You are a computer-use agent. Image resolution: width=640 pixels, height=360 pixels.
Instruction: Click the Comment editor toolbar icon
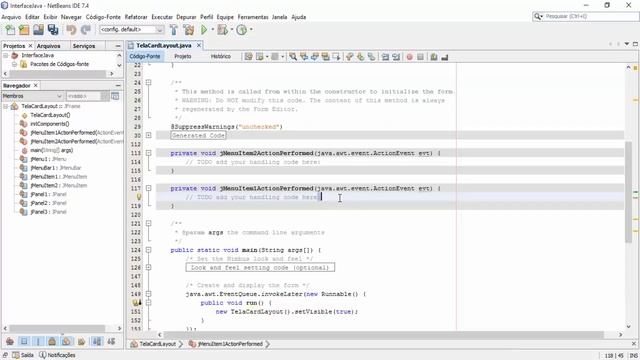434,57
